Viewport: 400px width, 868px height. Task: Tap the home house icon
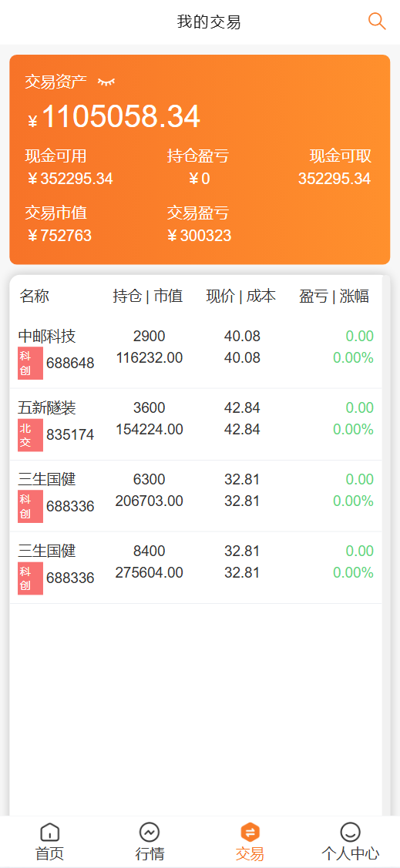point(50,832)
